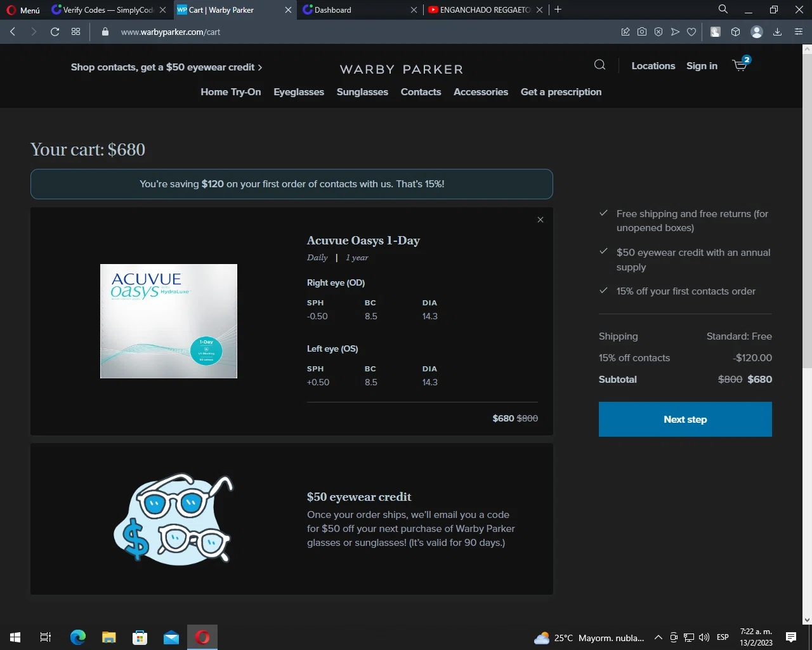Screen dimensions: 812x650
Task: Open the extensions cube icon
Action: [736, 32]
